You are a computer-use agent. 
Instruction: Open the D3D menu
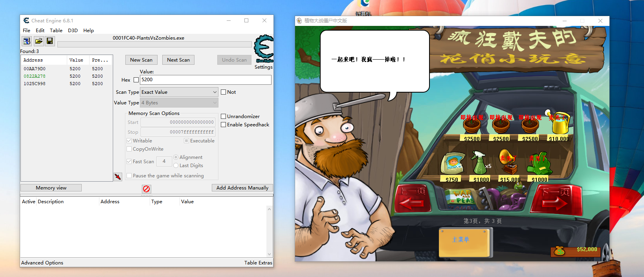[x=73, y=31]
